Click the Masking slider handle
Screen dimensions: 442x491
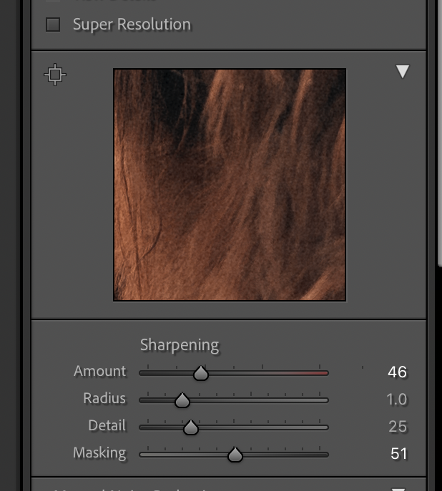pos(235,455)
